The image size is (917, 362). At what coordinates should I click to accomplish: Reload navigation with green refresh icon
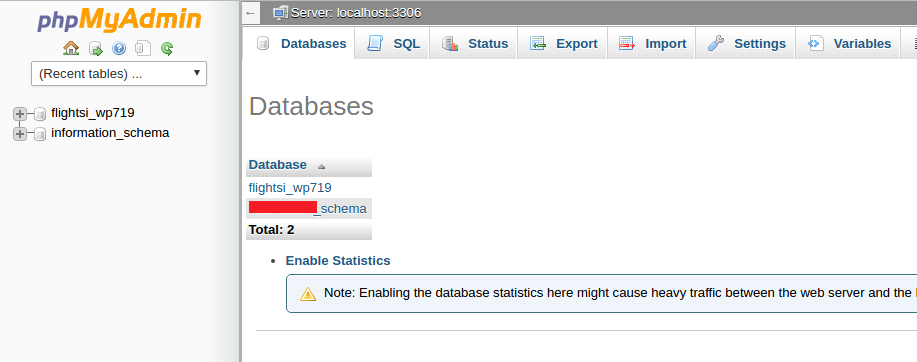(x=167, y=49)
